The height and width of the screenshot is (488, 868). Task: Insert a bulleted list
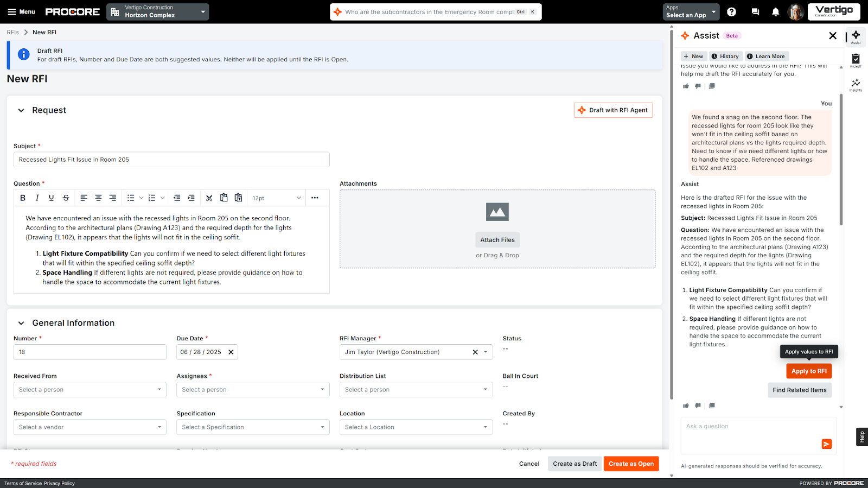pyautogui.click(x=131, y=198)
